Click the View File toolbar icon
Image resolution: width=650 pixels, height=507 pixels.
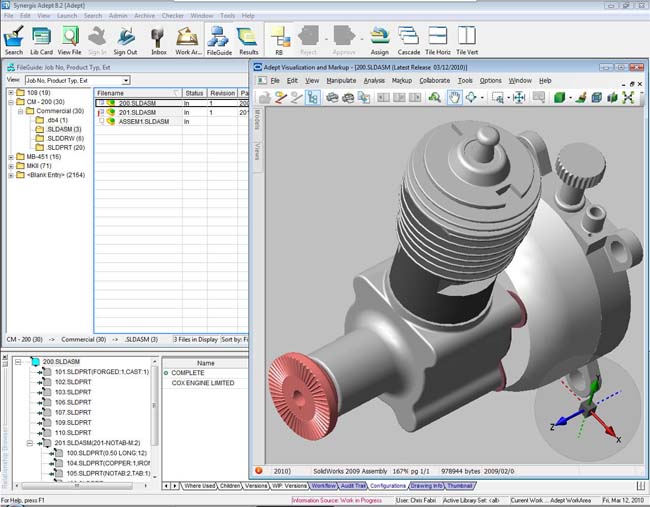[x=70, y=40]
